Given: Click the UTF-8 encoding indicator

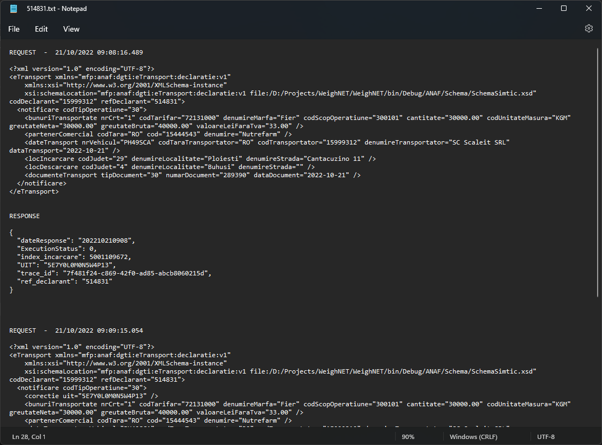Looking at the screenshot, I should [x=546, y=437].
